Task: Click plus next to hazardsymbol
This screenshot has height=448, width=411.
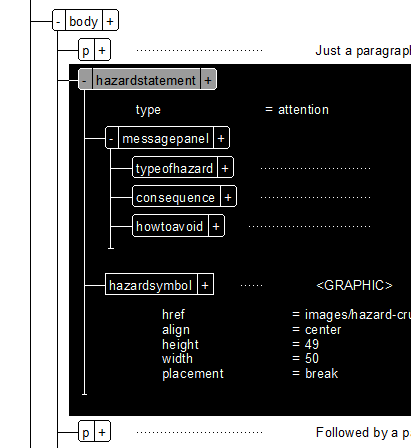Action: (205, 285)
